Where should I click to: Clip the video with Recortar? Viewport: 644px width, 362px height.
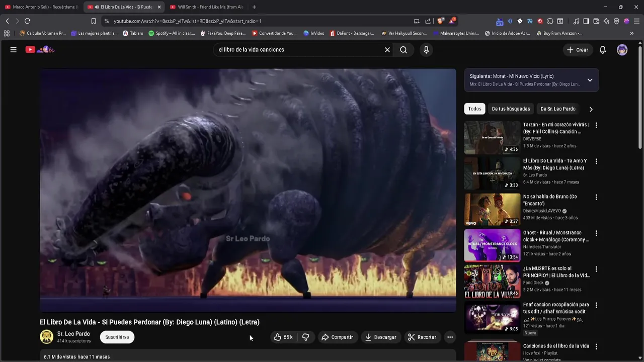[422, 337]
